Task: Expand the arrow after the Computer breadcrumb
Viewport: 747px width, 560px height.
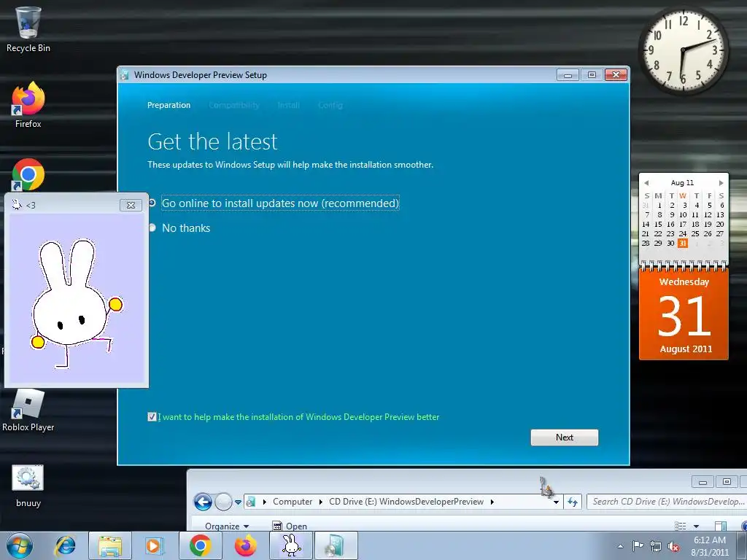Action: (x=321, y=502)
